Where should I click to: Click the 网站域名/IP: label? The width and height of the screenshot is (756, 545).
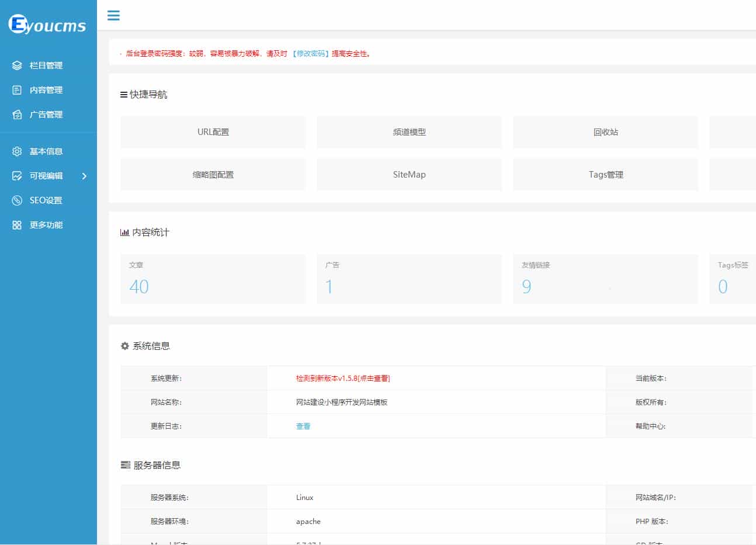click(x=656, y=498)
